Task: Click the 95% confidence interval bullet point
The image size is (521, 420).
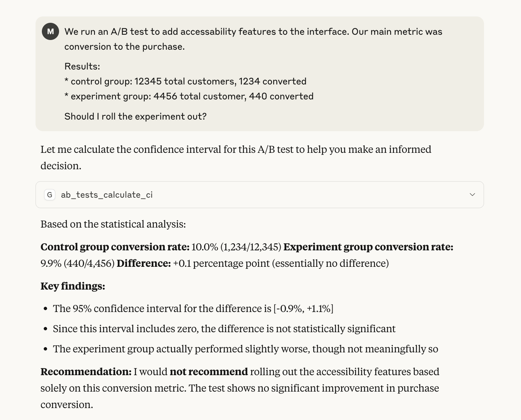Action: tap(193, 309)
